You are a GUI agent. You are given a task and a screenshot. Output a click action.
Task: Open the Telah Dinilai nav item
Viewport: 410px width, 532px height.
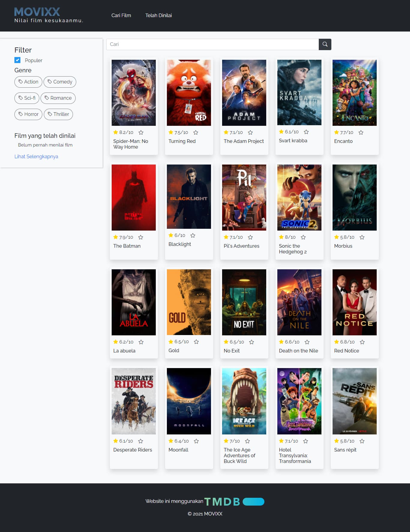[158, 15]
